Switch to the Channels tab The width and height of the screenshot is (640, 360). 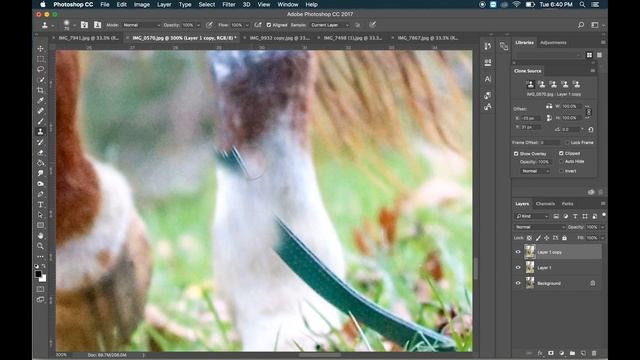545,204
